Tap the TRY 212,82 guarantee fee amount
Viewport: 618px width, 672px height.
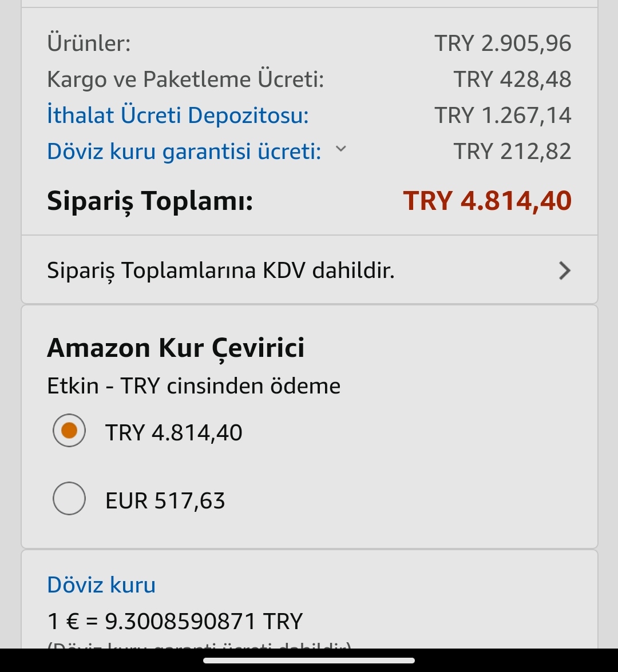(513, 152)
